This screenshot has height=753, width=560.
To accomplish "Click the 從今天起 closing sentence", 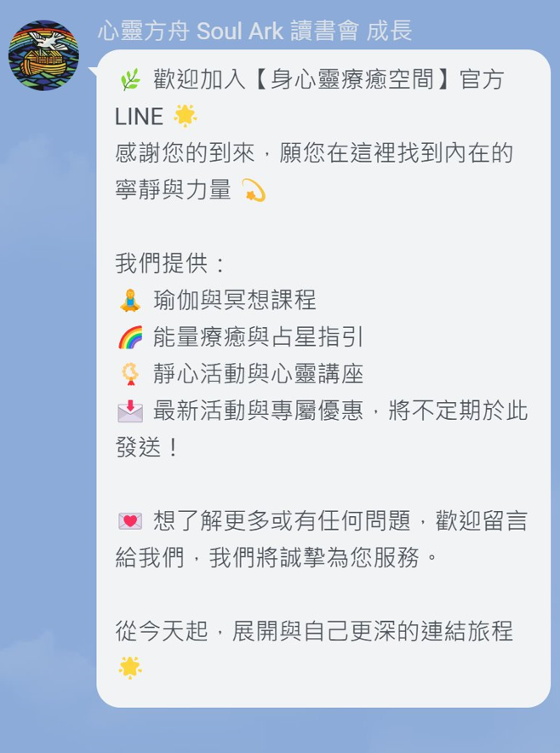I will [x=314, y=631].
